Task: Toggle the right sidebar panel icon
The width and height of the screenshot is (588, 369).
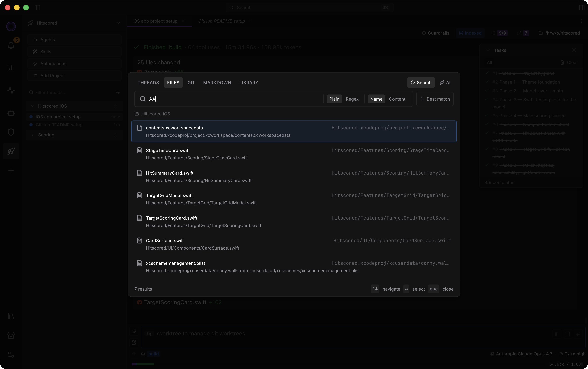Action: 582,8
